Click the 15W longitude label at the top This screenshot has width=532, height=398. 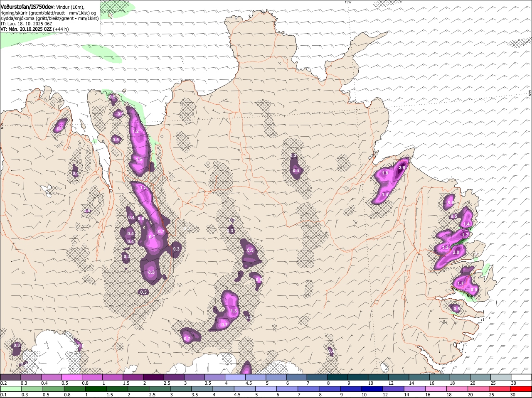pos(348,2)
